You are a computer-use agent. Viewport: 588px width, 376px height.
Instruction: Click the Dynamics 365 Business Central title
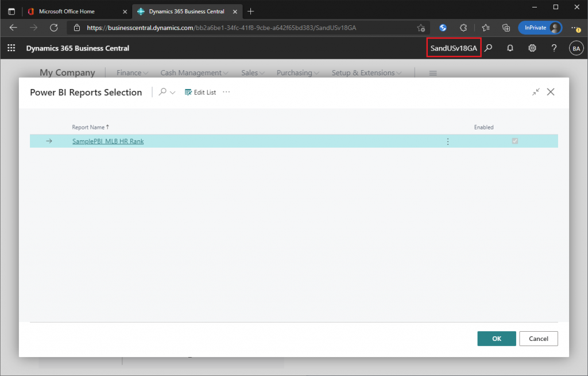pos(78,48)
